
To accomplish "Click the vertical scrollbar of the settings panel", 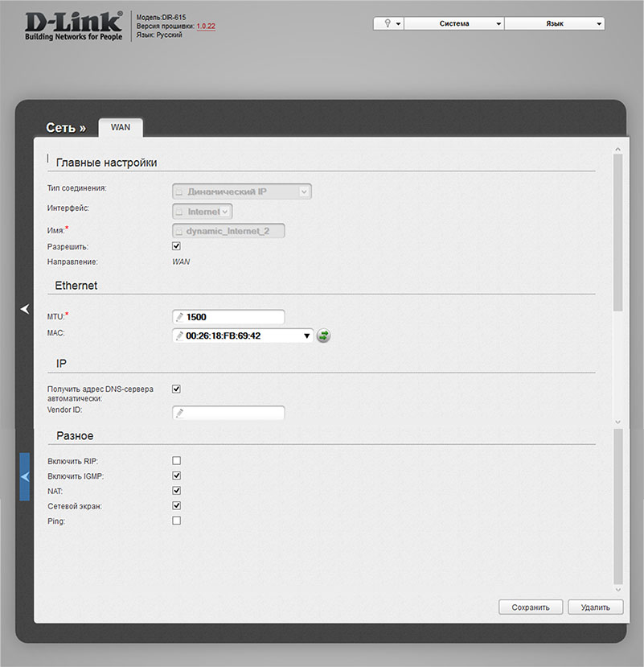I will pyautogui.click(x=617, y=233).
